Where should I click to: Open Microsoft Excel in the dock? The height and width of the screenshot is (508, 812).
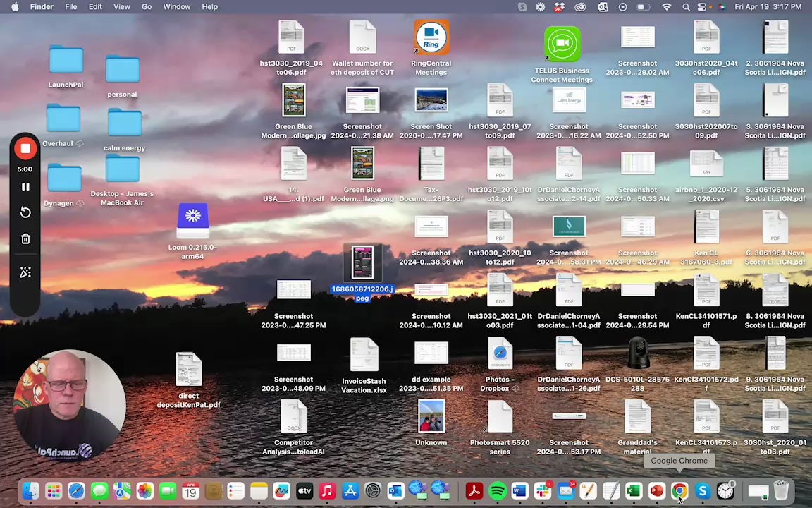634,491
